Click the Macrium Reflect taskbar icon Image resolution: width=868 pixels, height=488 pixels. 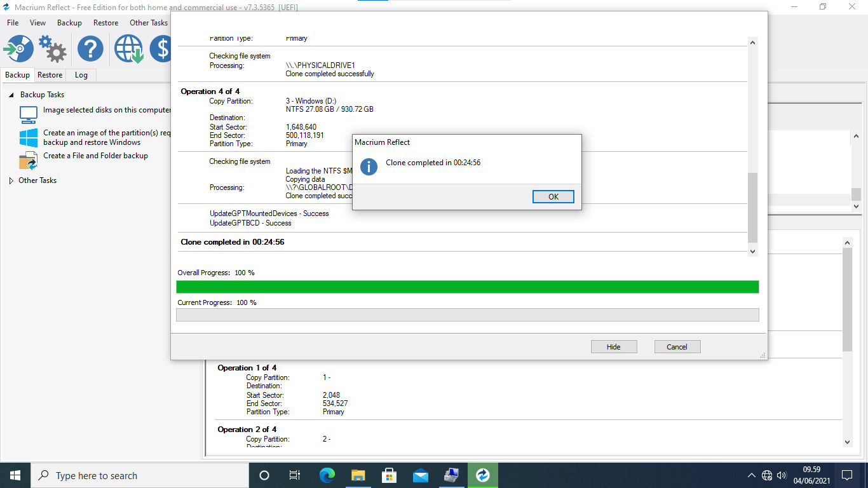[x=483, y=475]
